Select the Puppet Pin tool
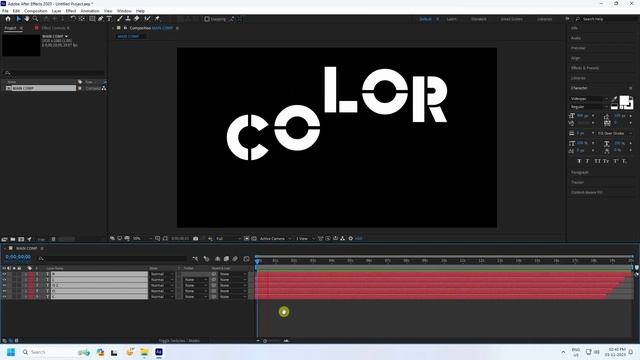 point(157,19)
